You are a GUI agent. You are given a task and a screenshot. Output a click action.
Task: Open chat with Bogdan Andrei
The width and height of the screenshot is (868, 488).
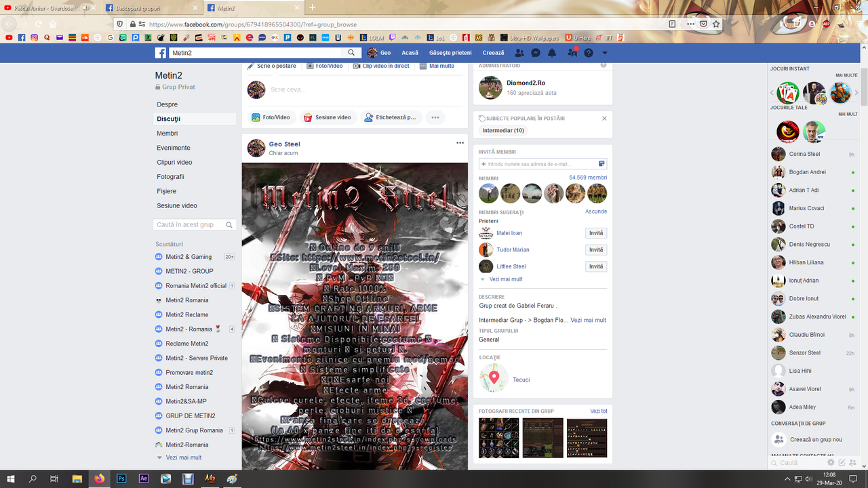tap(807, 172)
